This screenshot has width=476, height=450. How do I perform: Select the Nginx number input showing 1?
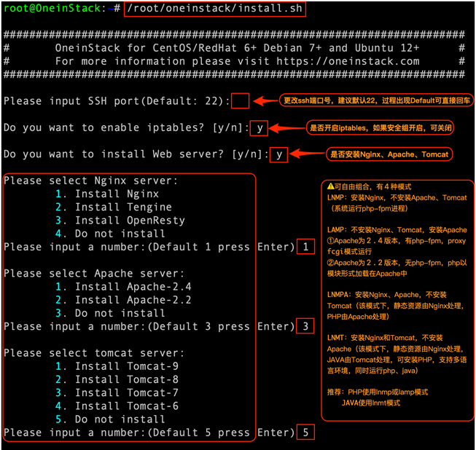click(x=306, y=247)
